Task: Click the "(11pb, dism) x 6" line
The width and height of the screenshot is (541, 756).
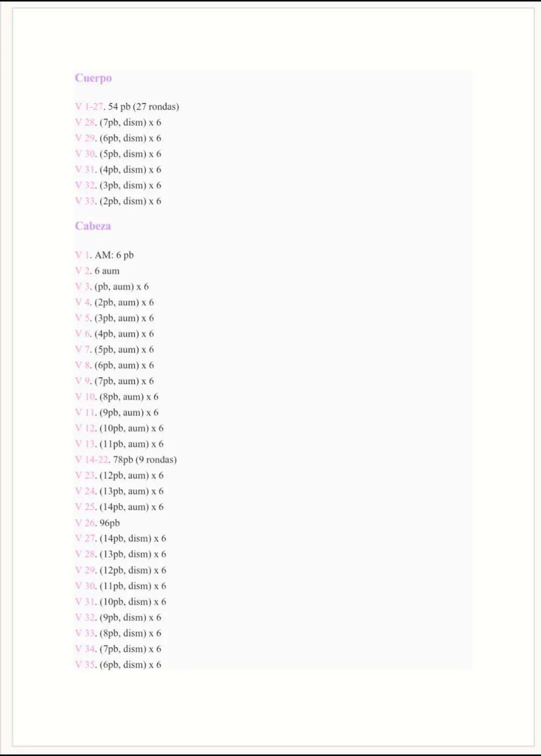Action: 133,586
